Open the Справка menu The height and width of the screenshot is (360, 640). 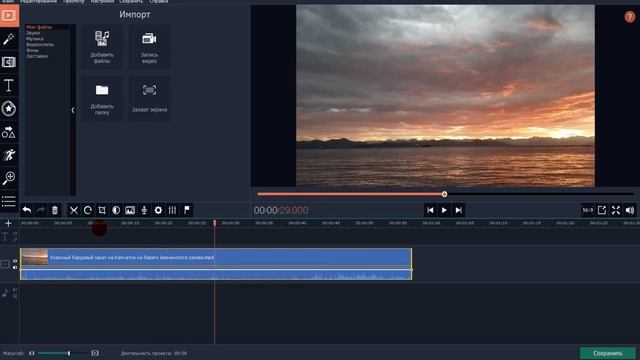[158, 2]
